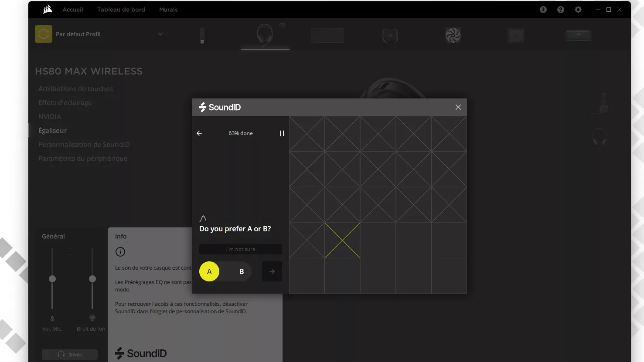Select the square controller device icon

click(x=515, y=35)
